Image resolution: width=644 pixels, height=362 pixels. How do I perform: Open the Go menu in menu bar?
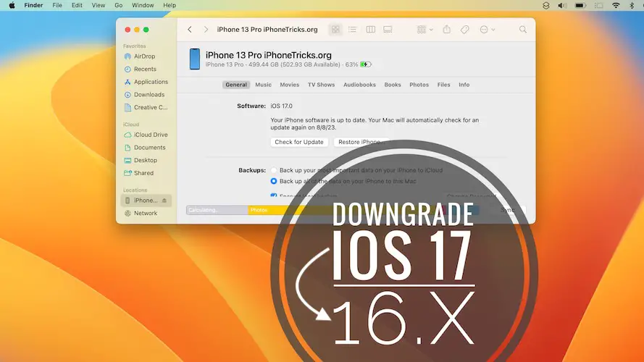(x=119, y=5)
